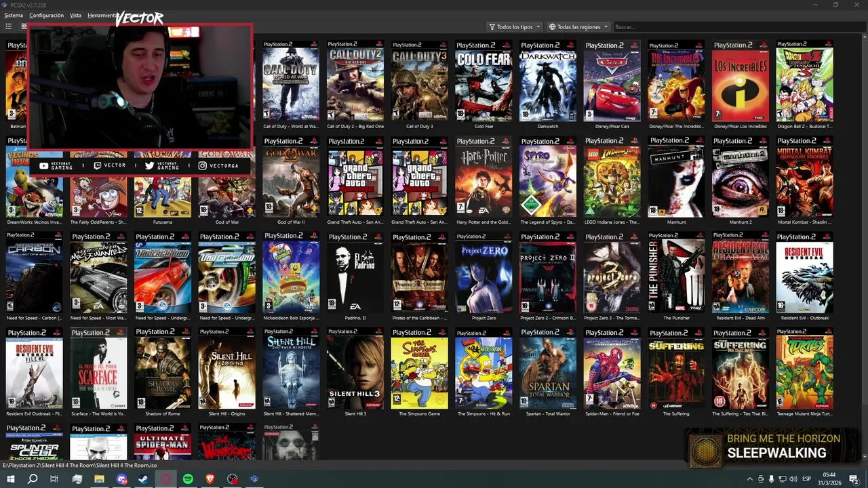Click the "Silent Hill 3" title label
This screenshot has width=868, height=488.
tap(355, 414)
